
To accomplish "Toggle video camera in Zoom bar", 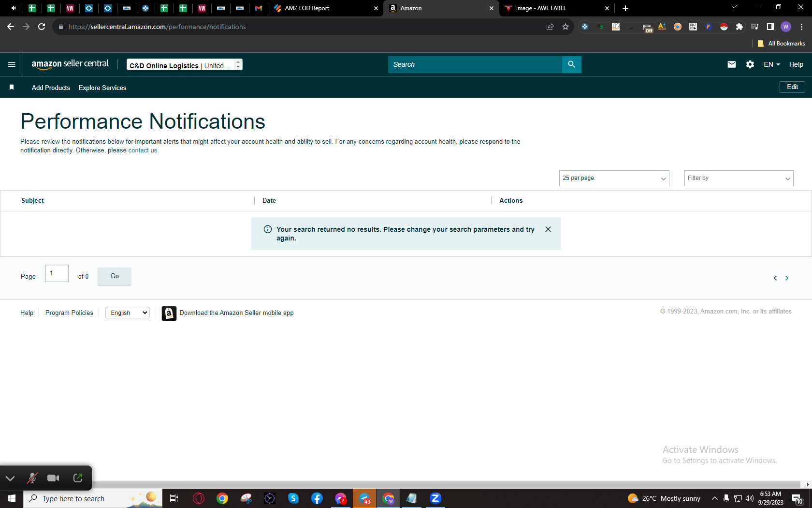I will [53, 478].
